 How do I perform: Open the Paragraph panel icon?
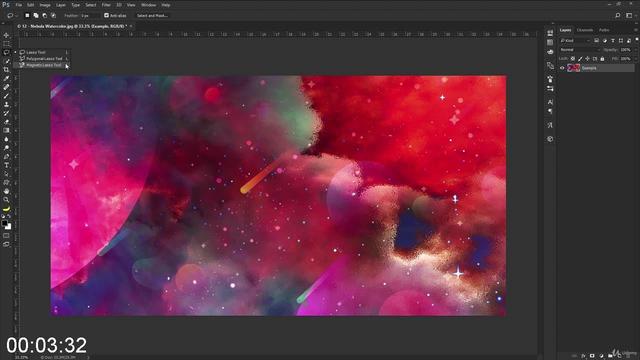pyautogui.click(x=550, y=111)
